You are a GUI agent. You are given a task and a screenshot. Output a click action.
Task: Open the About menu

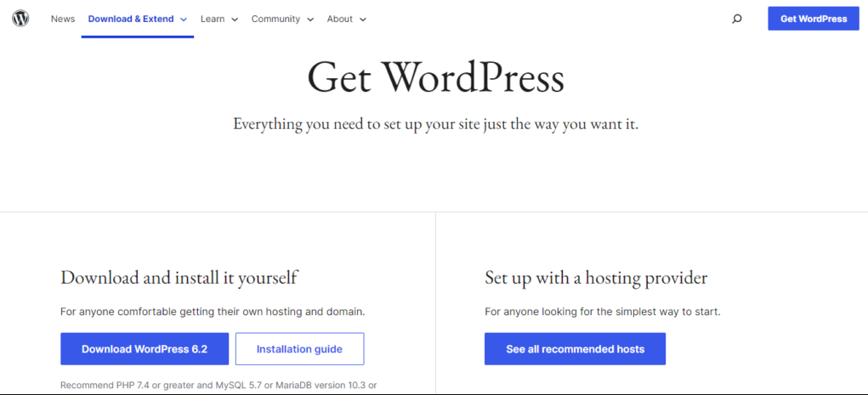tap(340, 19)
